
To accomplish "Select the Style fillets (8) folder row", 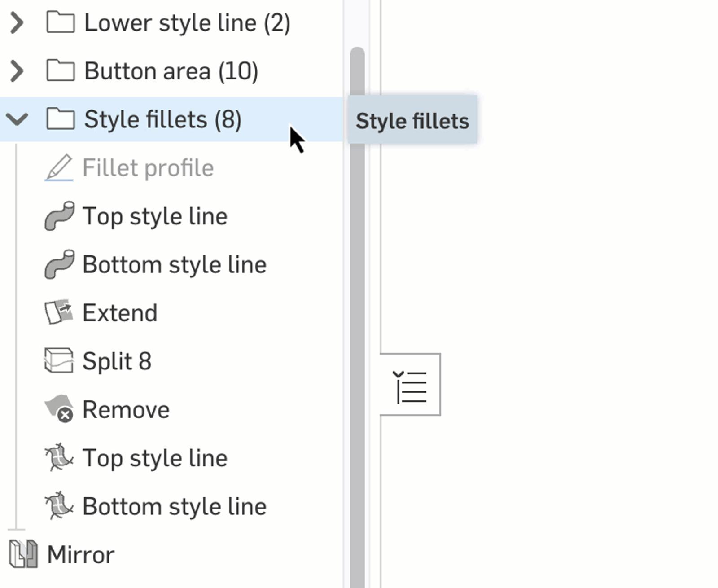I will [x=162, y=119].
